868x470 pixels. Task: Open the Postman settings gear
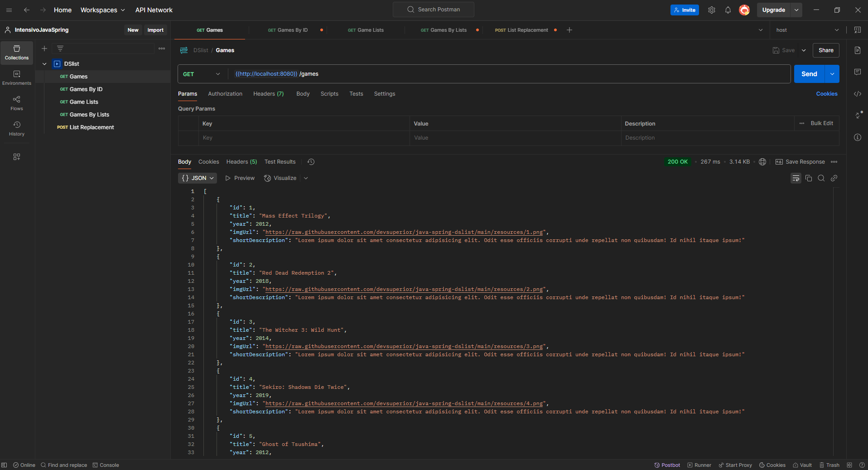712,10
